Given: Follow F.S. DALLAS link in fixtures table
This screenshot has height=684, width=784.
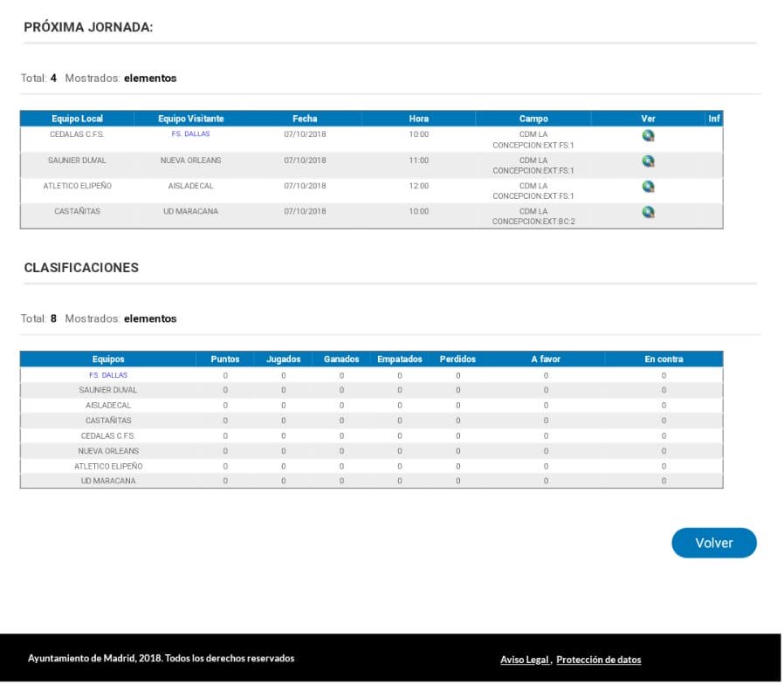Looking at the screenshot, I should [x=191, y=134].
